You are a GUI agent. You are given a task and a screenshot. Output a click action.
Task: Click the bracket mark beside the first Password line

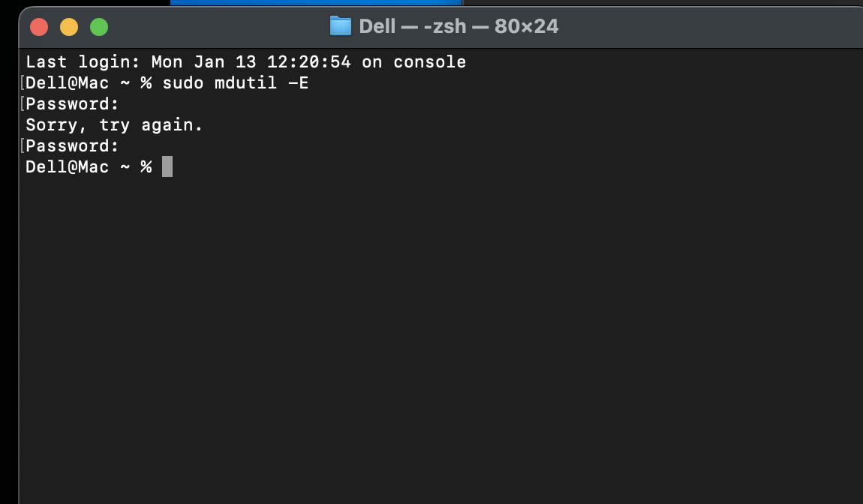click(23, 104)
